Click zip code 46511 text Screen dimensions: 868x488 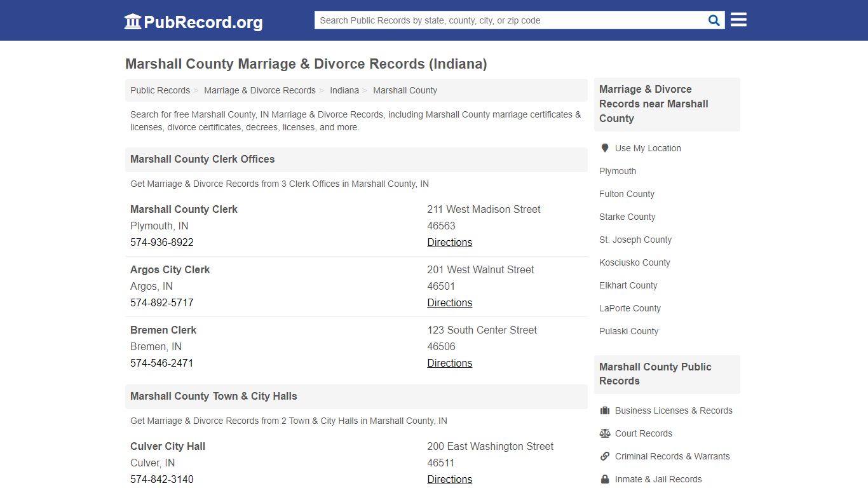click(441, 463)
